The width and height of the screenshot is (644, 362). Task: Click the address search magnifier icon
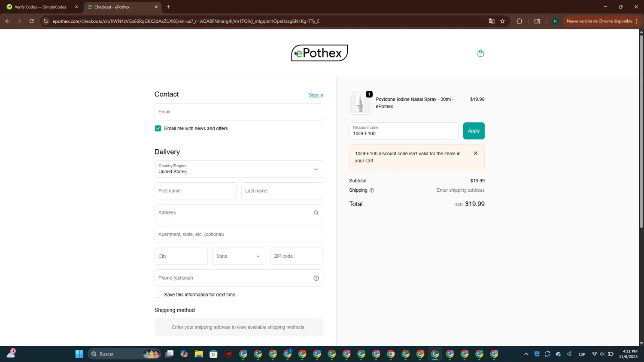click(316, 213)
